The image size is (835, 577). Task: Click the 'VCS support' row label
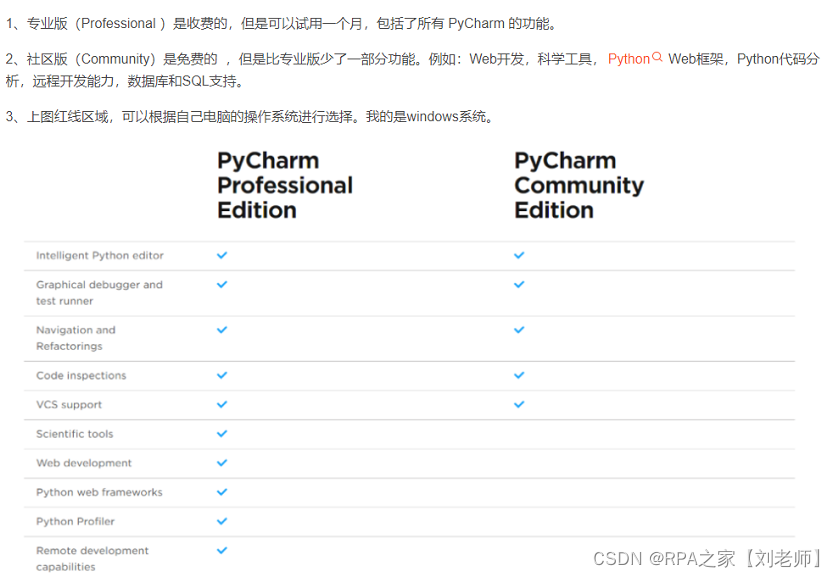tap(69, 405)
